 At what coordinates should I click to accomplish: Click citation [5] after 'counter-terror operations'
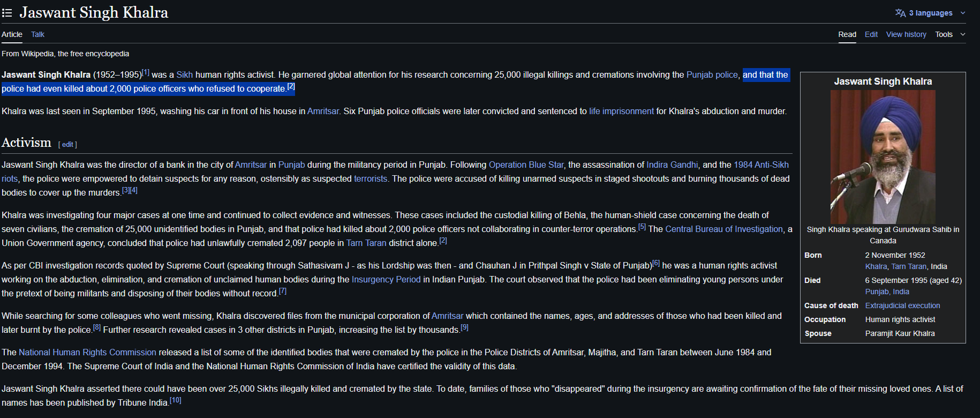coord(642,227)
